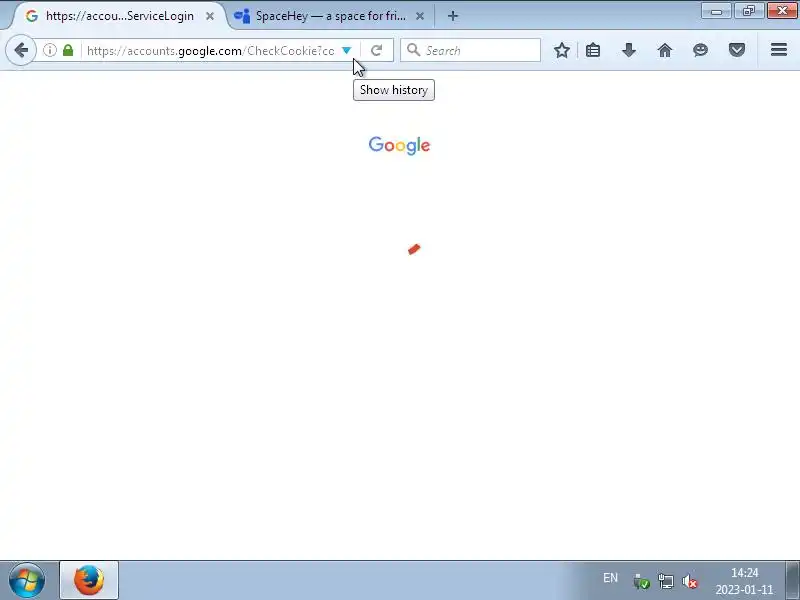Image resolution: width=800 pixels, height=600 pixels.
Task: Click the Show desktop strip
Action: pyautogui.click(x=792, y=580)
